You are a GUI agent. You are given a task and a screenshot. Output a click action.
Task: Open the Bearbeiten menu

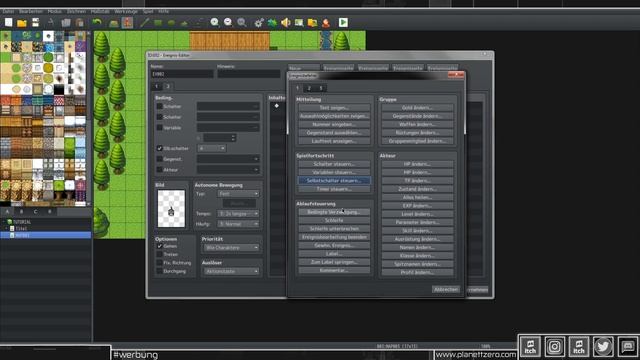click(31, 11)
